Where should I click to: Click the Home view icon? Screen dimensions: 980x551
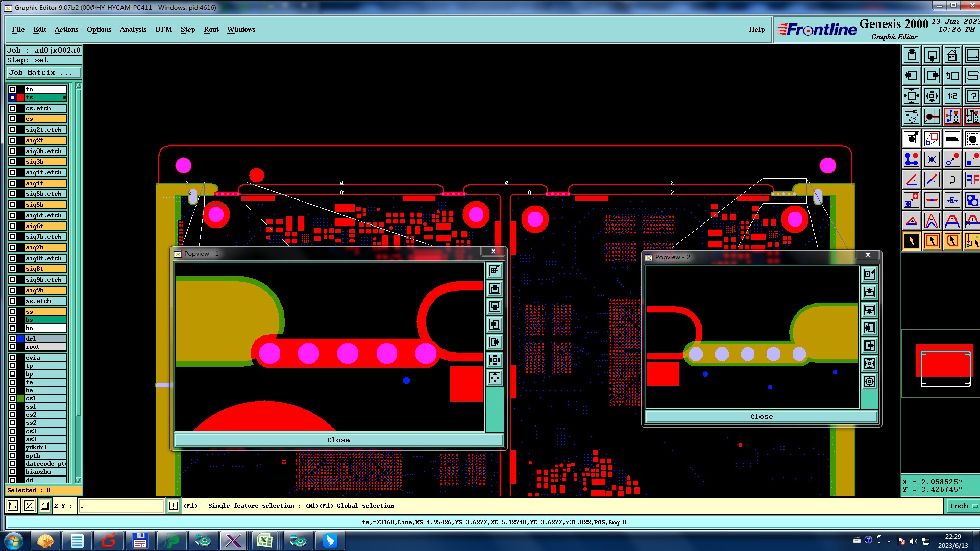952,55
